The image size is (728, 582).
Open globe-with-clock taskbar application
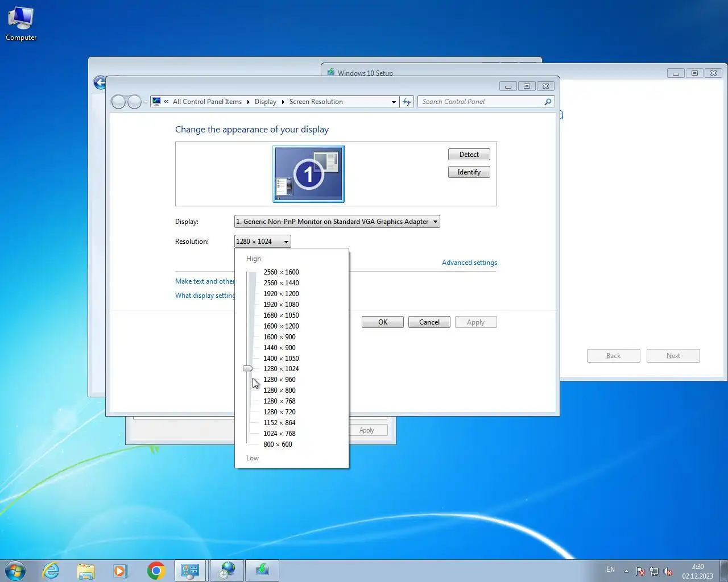coord(227,571)
